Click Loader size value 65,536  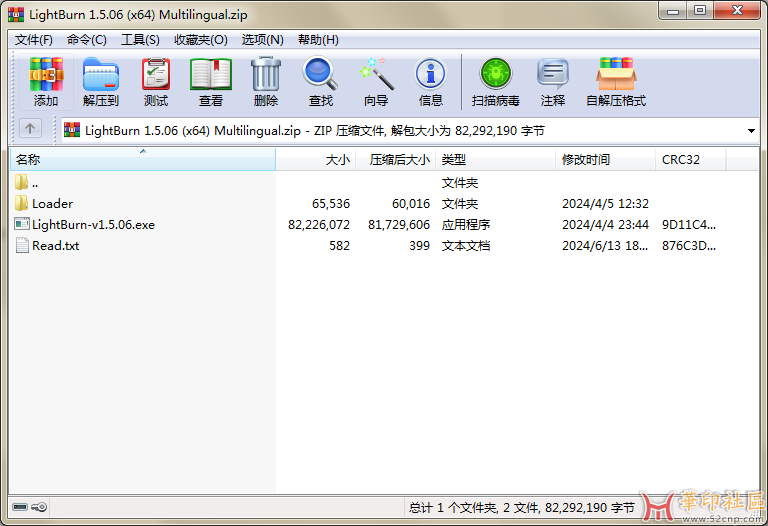click(331, 204)
